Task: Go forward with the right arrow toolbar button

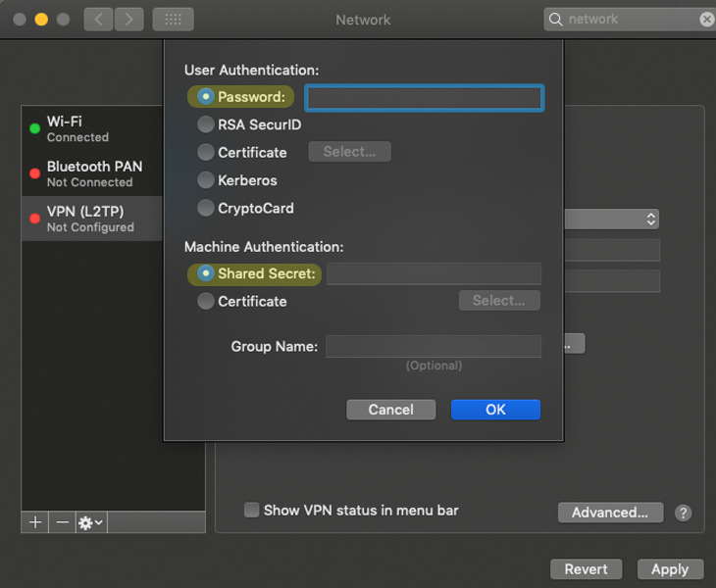Action: (129, 20)
